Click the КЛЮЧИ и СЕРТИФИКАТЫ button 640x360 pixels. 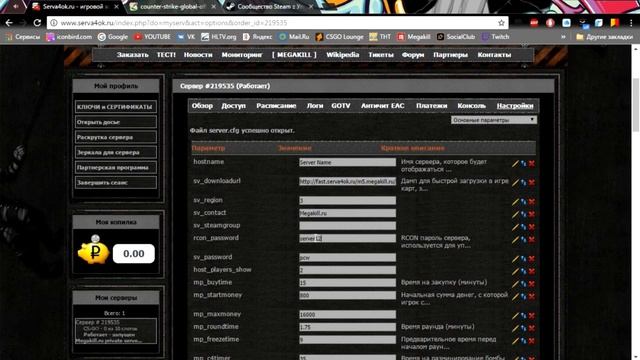[116, 107]
